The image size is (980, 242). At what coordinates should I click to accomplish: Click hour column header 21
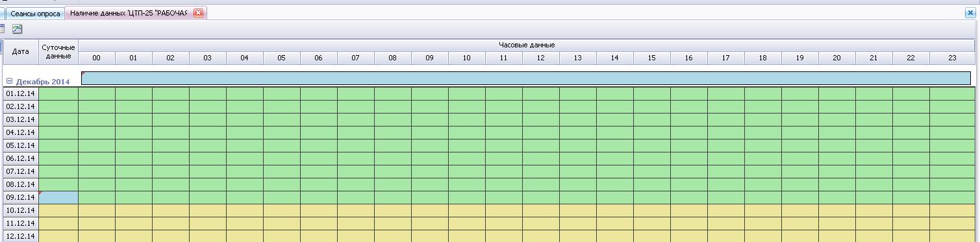click(x=874, y=58)
